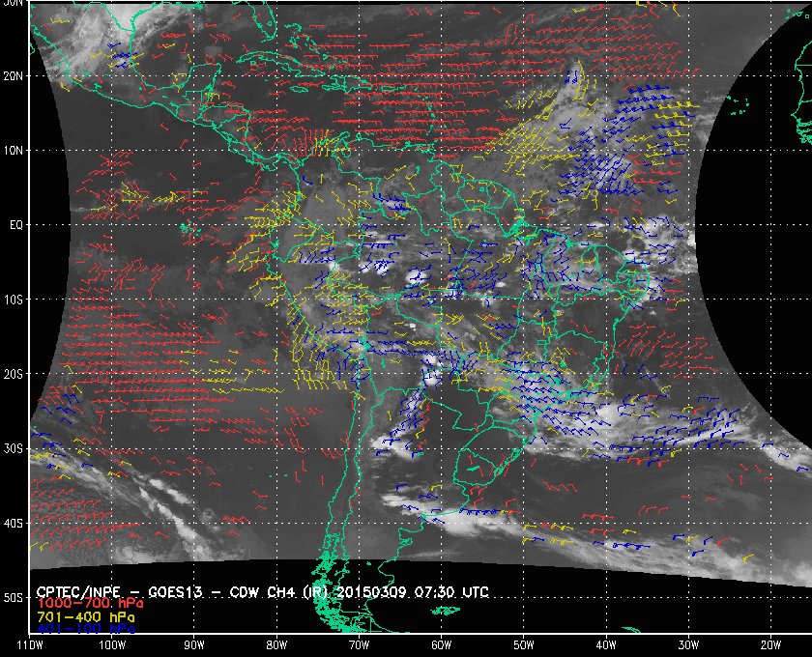Click the 07:30 UTC timestamp
The height and width of the screenshot is (657, 812).
click(464, 590)
